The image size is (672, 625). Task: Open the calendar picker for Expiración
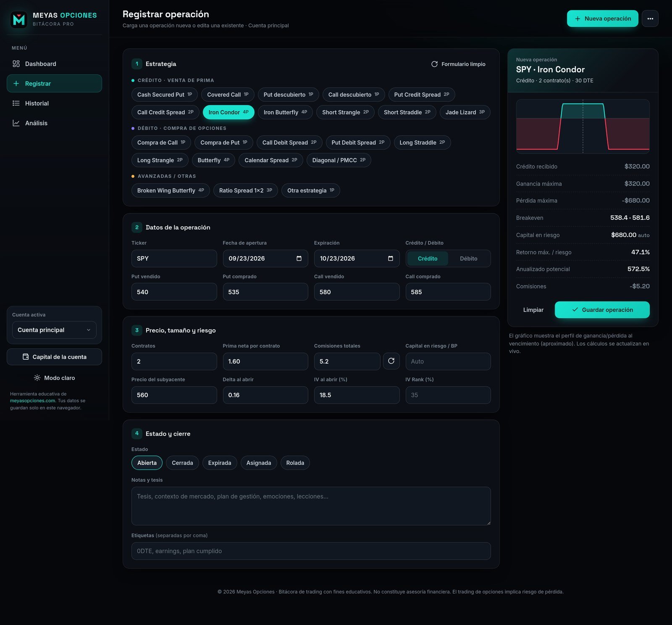coord(391,258)
